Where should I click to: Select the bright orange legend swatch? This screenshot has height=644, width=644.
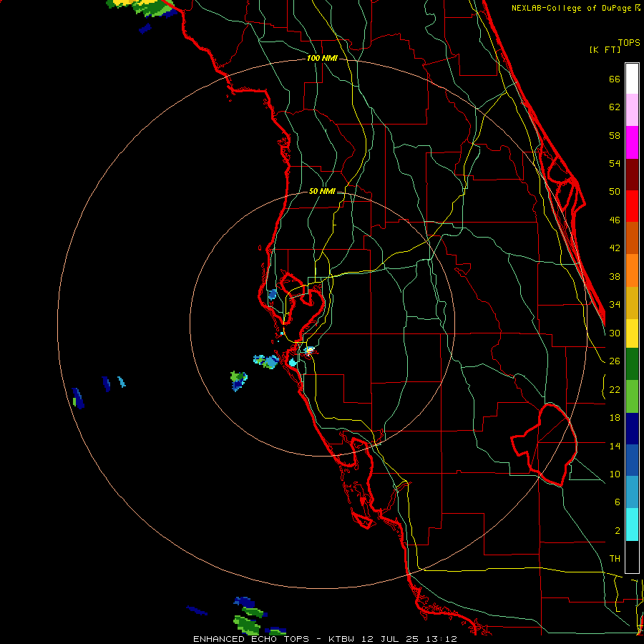click(632, 270)
